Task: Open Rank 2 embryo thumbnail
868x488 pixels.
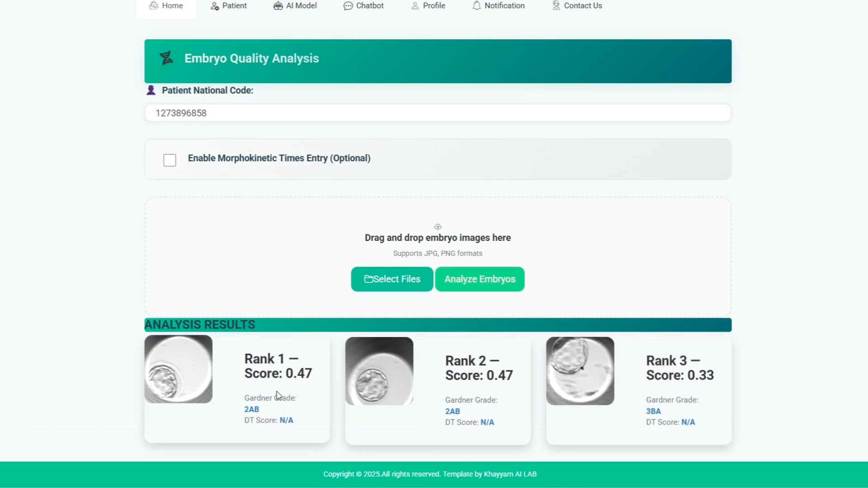Action: pos(379,371)
